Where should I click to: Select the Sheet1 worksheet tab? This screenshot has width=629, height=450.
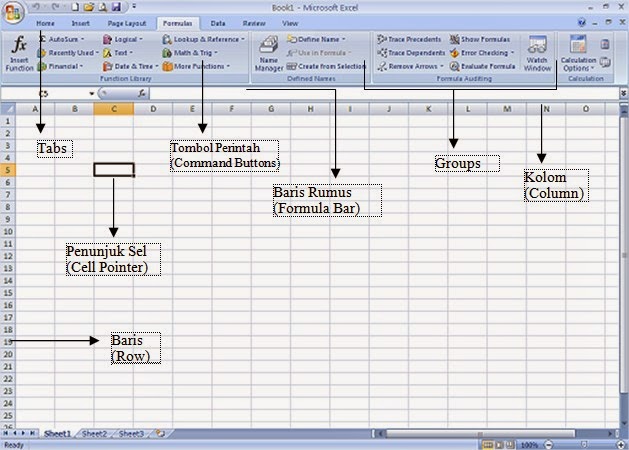(57, 434)
